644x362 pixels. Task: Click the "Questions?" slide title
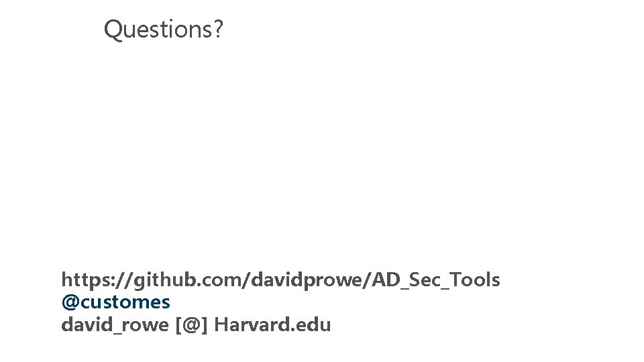coord(163,29)
